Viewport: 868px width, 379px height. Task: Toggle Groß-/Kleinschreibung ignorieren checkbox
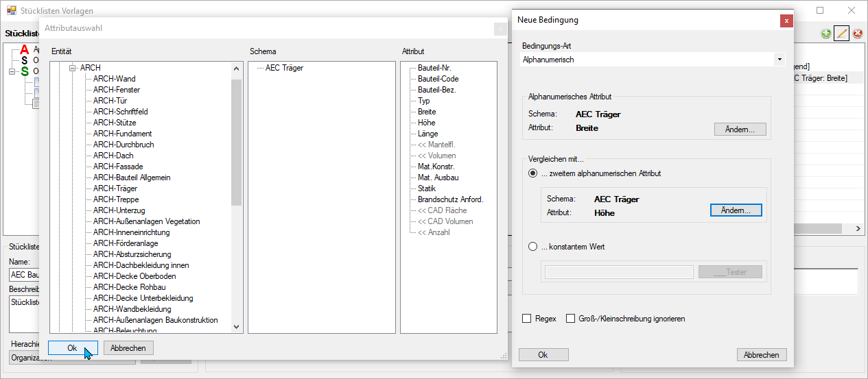570,319
